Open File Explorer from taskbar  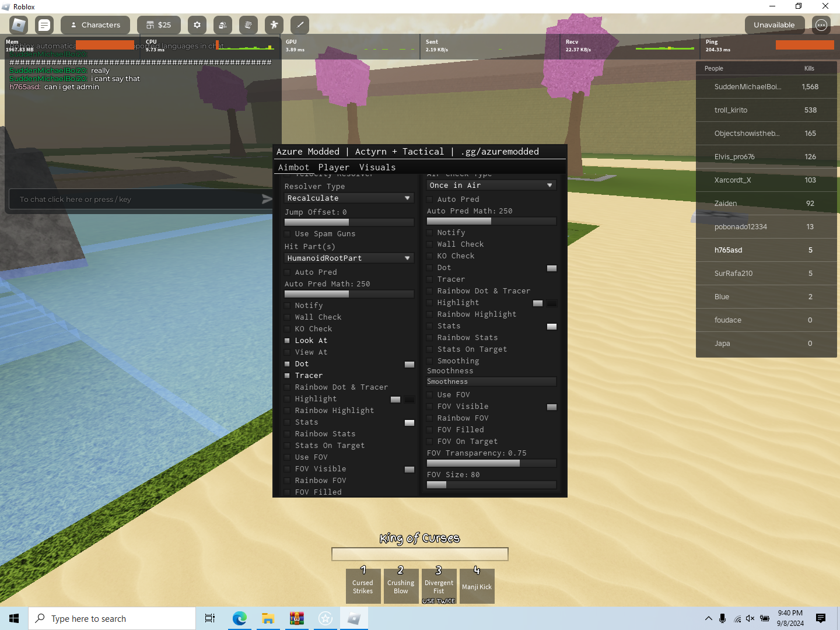point(268,618)
